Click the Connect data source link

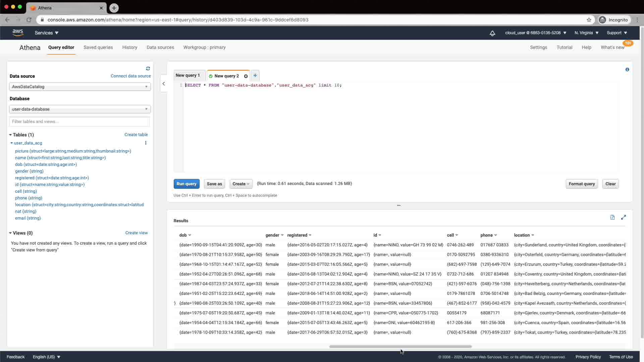130,76
